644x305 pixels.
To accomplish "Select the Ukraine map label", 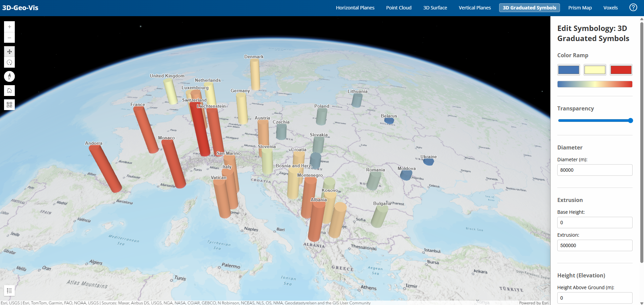I will pos(429,157).
